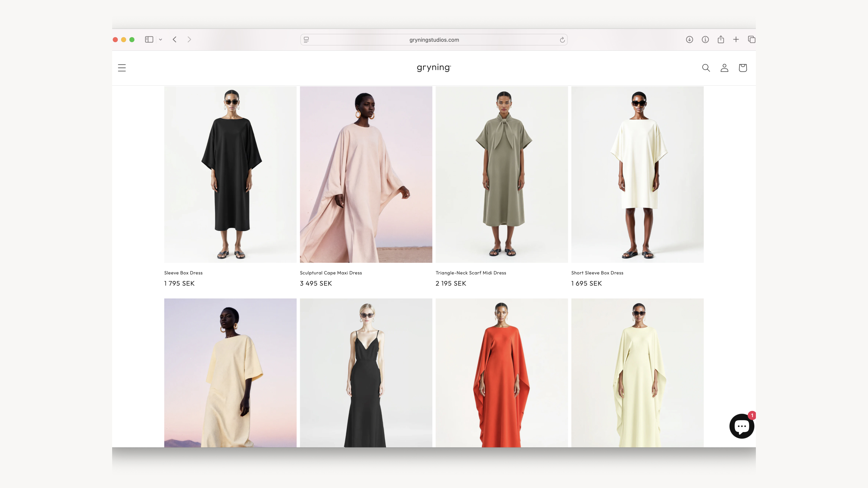Screen dimensions: 868x488
Task: Click the Triangle-Neck Scarf Midi Dress photo
Action: tap(502, 174)
